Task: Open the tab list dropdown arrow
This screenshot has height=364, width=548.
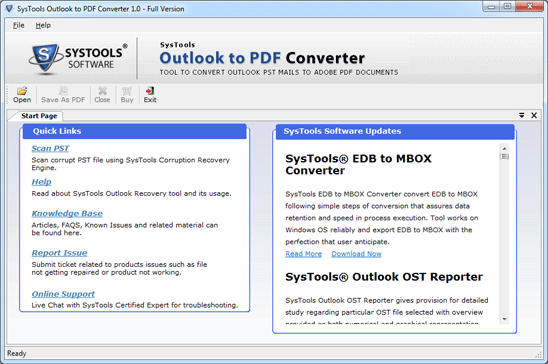Action: tap(521, 115)
